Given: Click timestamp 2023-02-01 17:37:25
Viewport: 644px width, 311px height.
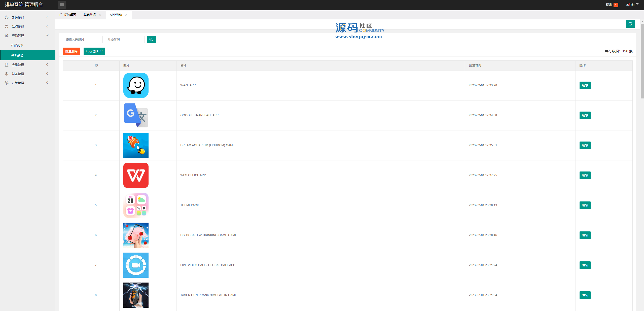Looking at the screenshot, I should coord(483,175).
